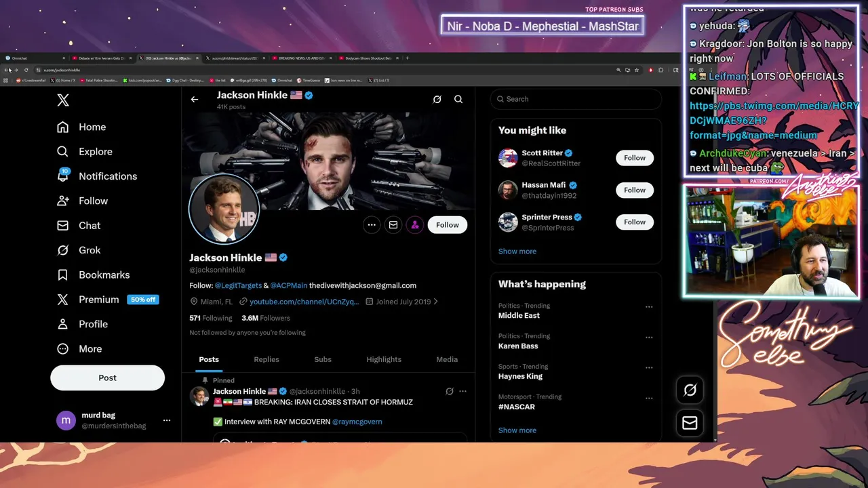
Task: Click the 571 Following count
Action: pyautogui.click(x=211, y=318)
